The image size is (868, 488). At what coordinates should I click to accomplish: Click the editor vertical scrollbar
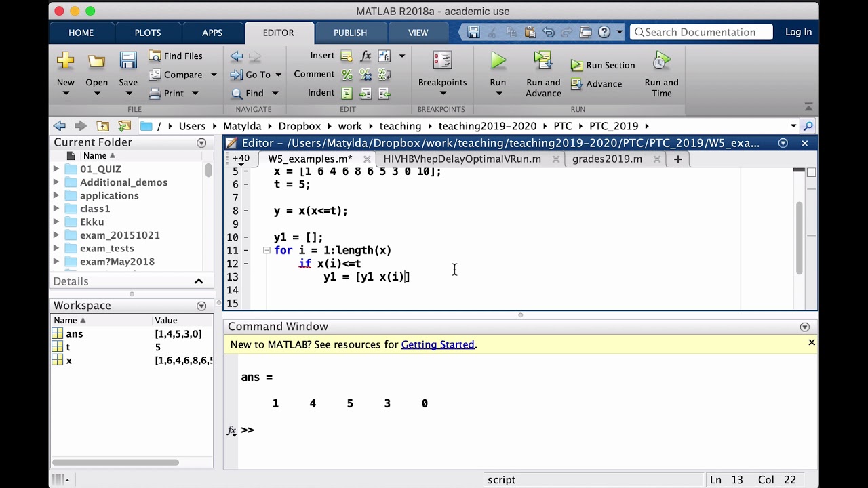tap(799, 239)
